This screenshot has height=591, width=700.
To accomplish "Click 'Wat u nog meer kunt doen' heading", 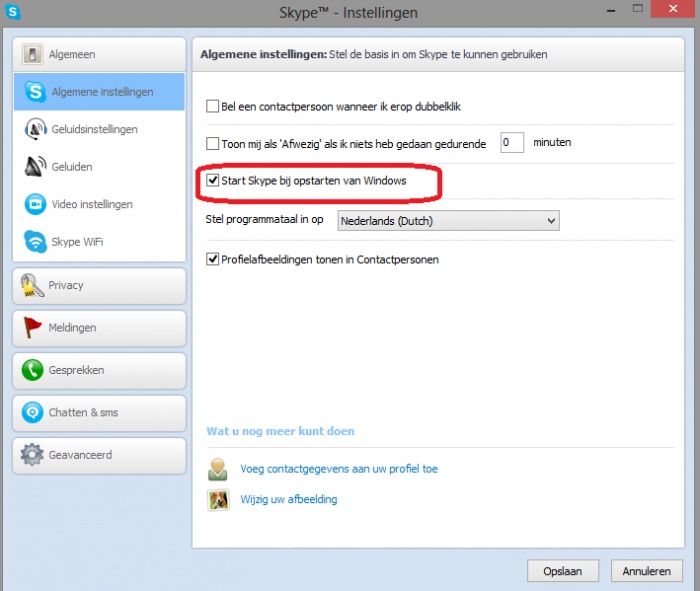I will (280, 431).
